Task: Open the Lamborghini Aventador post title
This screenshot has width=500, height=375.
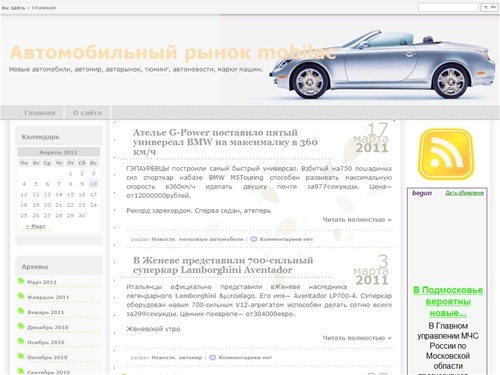Action: click(x=223, y=265)
